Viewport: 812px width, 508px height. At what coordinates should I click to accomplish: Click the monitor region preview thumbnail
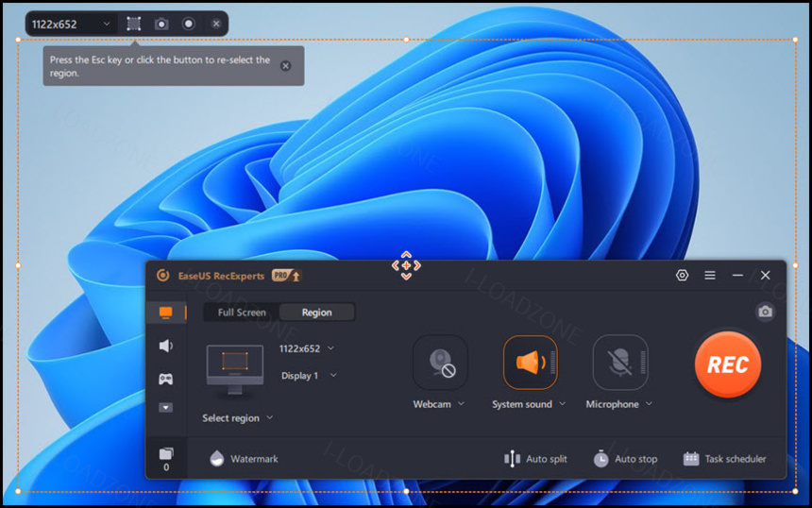[x=235, y=370]
